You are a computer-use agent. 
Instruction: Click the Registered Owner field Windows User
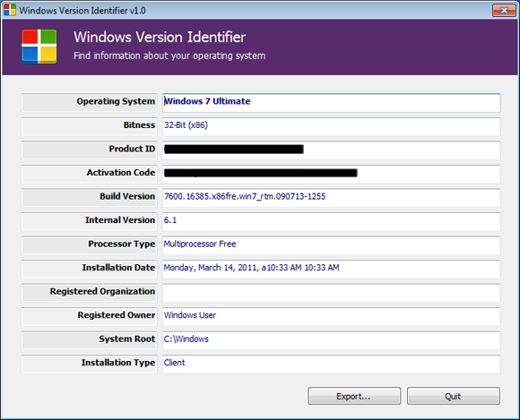pyautogui.click(x=332, y=317)
